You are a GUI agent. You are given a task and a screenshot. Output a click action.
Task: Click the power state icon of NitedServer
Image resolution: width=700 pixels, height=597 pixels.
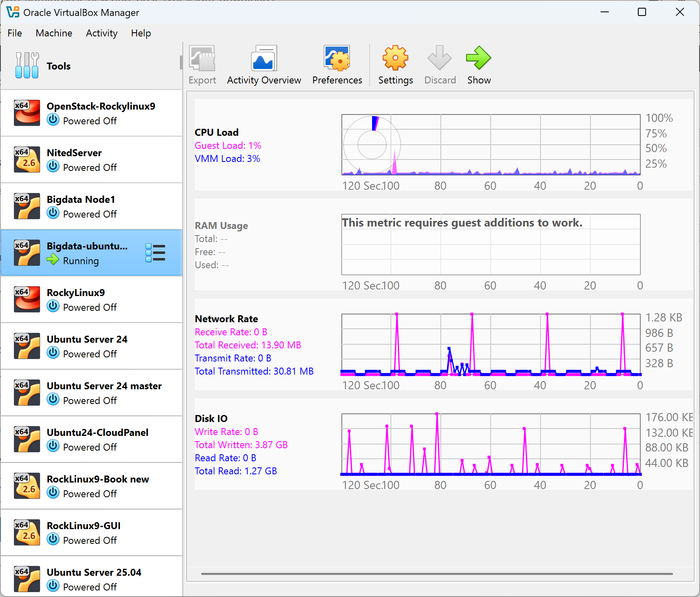point(53,166)
